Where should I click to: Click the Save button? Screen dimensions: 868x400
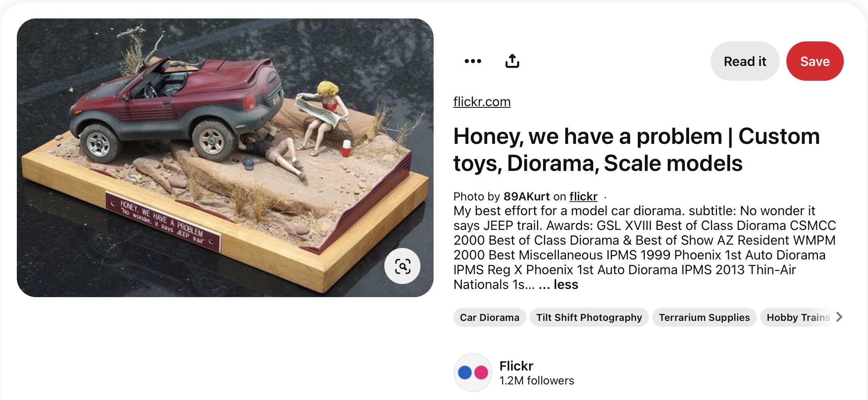[815, 61]
